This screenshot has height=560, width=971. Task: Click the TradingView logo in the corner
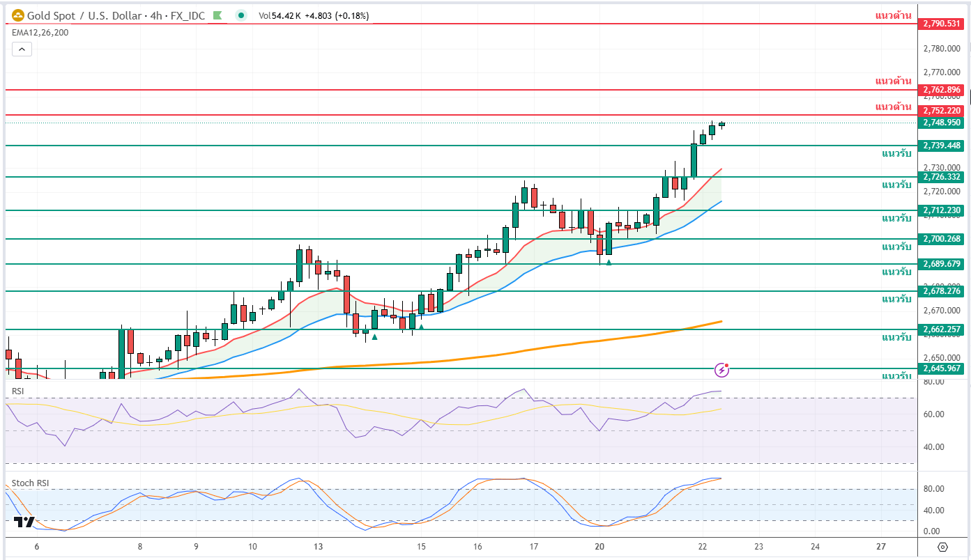(x=24, y=522)
